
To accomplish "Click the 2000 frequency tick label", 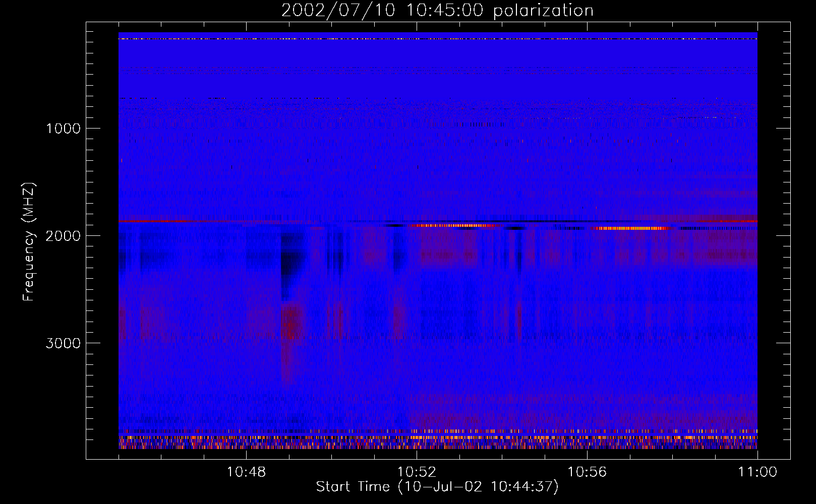I will point(63,236).
